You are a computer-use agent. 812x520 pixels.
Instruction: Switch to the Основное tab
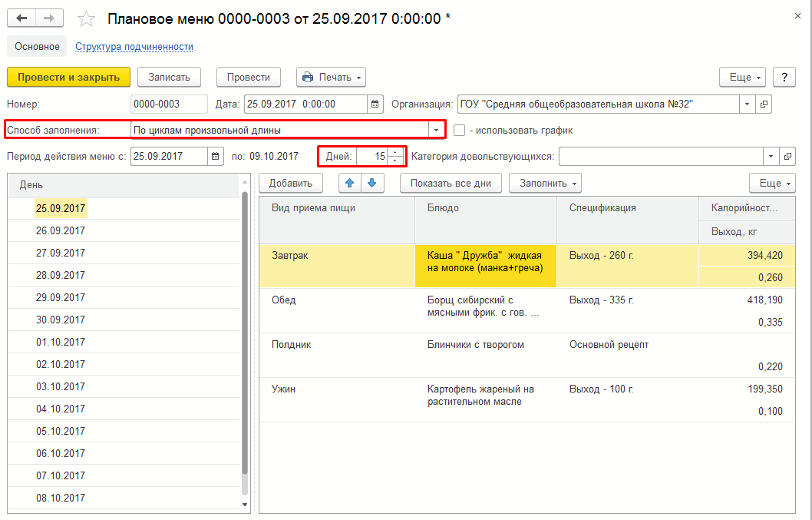point(37,46)
